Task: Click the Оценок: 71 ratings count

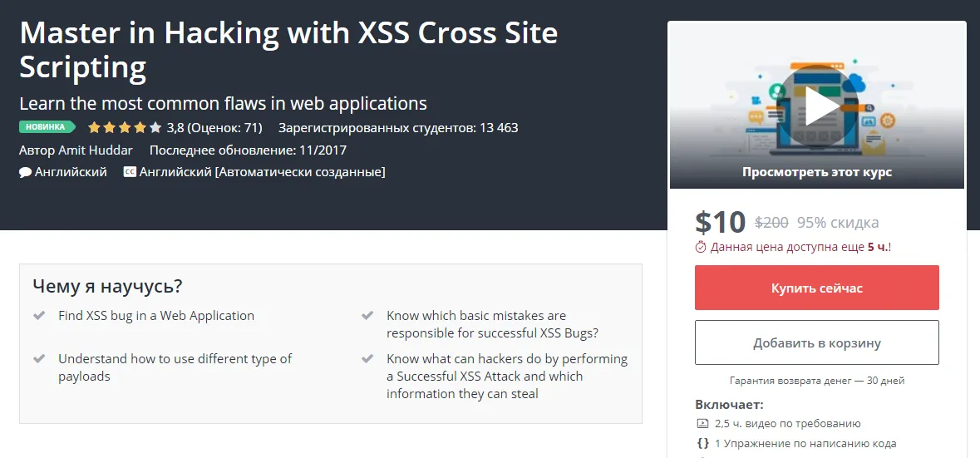Action: coord(224,128)
